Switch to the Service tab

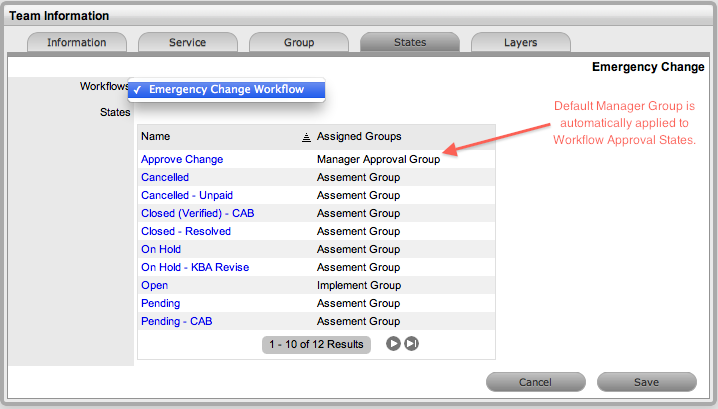[x=187, y=43]
